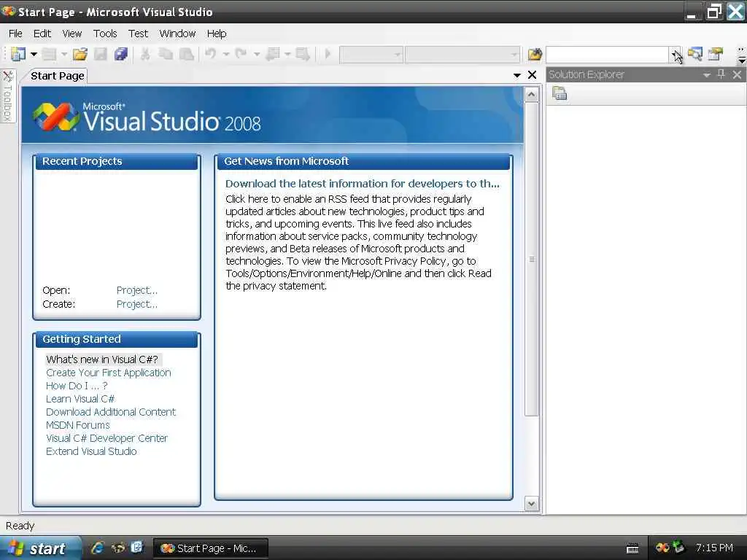Close the Start Page tab with X
The width and height of the screenshot is (747, 560).
point(532,75)
